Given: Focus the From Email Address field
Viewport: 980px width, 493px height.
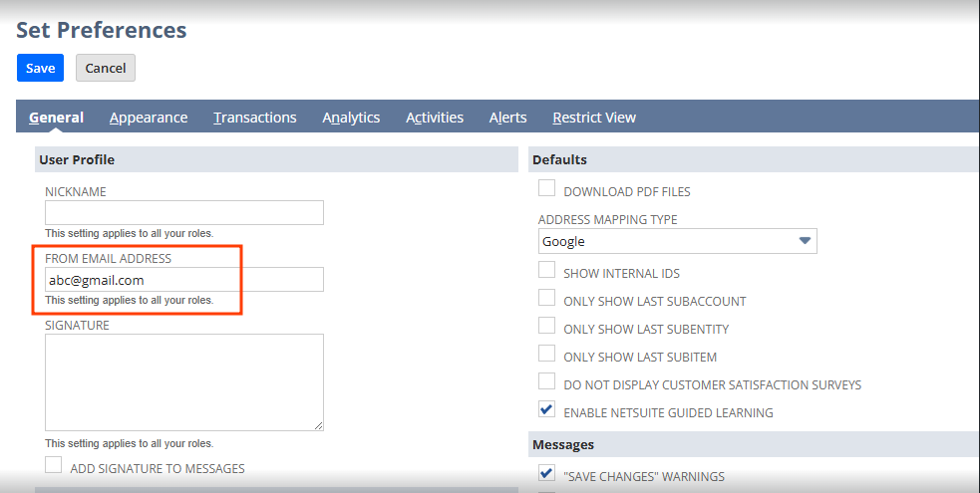Looking at the screenshot, I should (184, 280).
